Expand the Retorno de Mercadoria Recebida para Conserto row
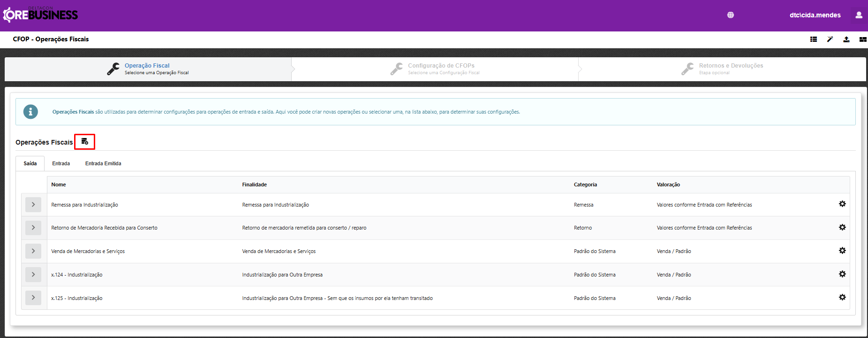This screenshot has height=338, width=868. pyautogui.click(x=33, y=228)
